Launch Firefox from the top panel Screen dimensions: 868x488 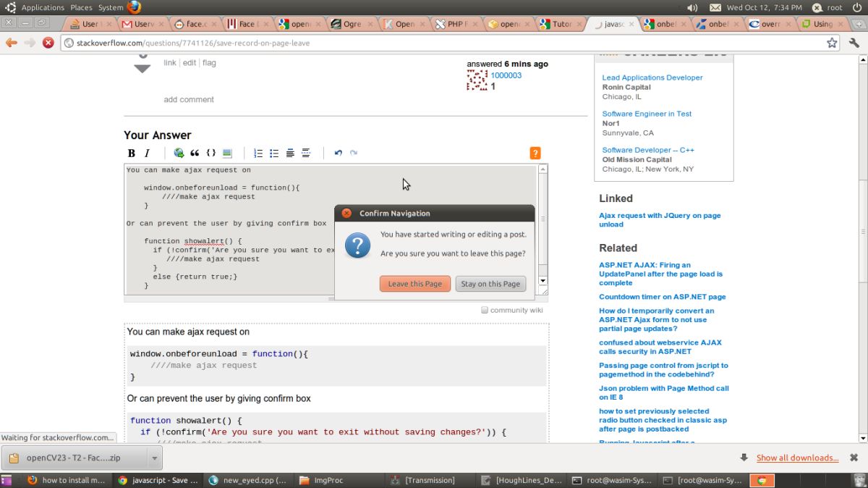(x=134, y=7)
